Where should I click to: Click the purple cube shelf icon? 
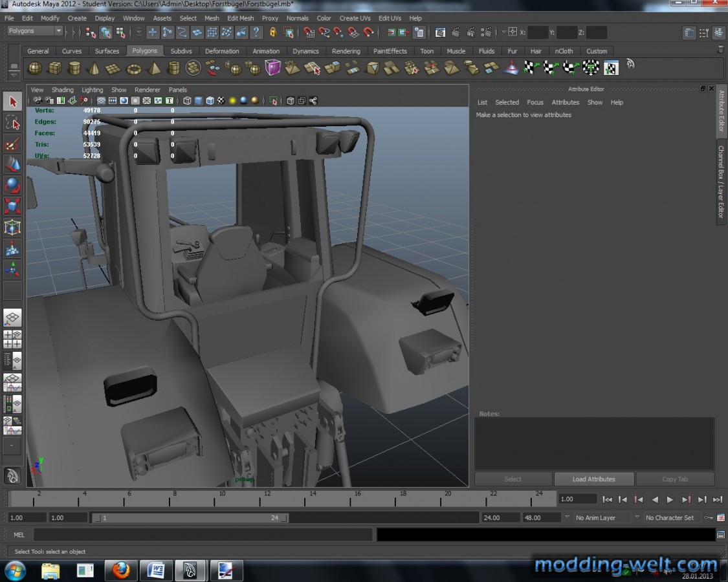(x=272, y=69)
